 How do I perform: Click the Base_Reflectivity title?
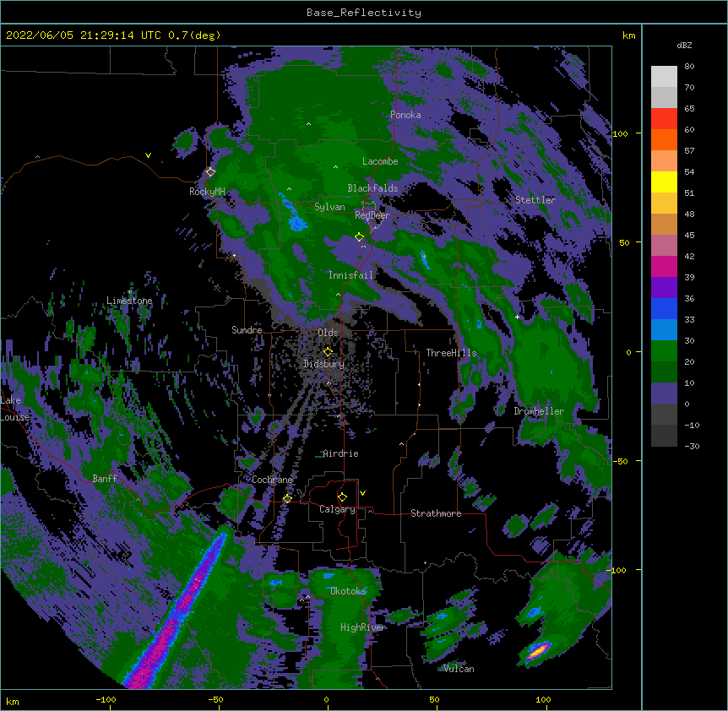coord(364,13)
